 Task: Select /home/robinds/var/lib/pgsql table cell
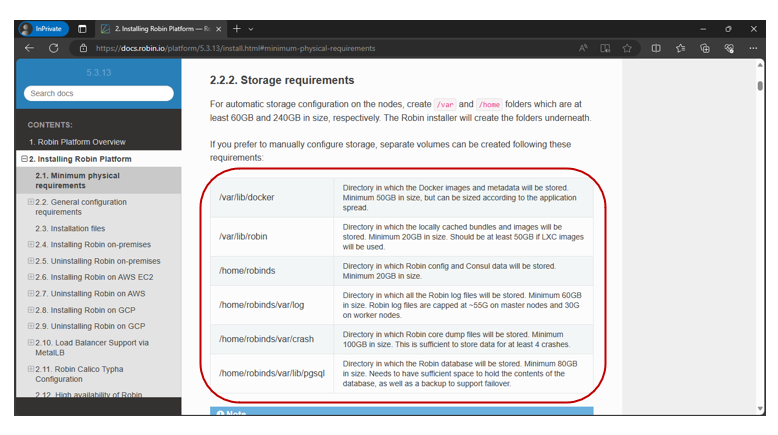272,373
